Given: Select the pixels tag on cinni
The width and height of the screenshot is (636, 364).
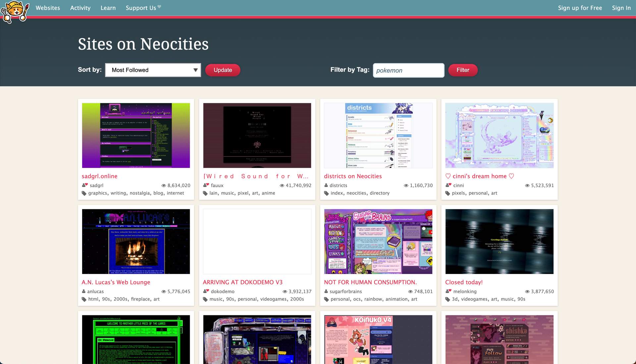Looking at the screenshot, I should tap(459, 193).
